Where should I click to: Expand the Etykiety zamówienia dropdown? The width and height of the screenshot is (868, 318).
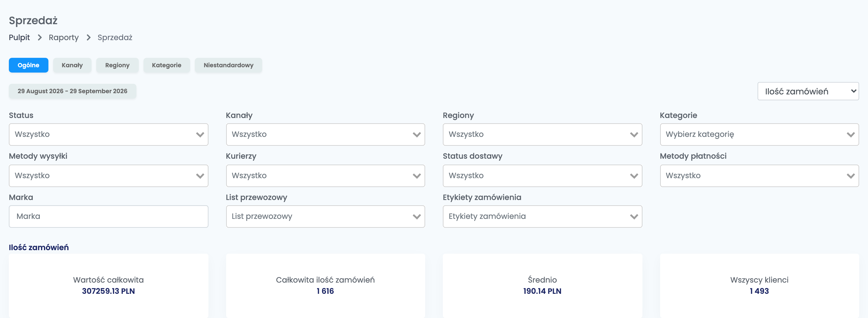pos(543,216)
